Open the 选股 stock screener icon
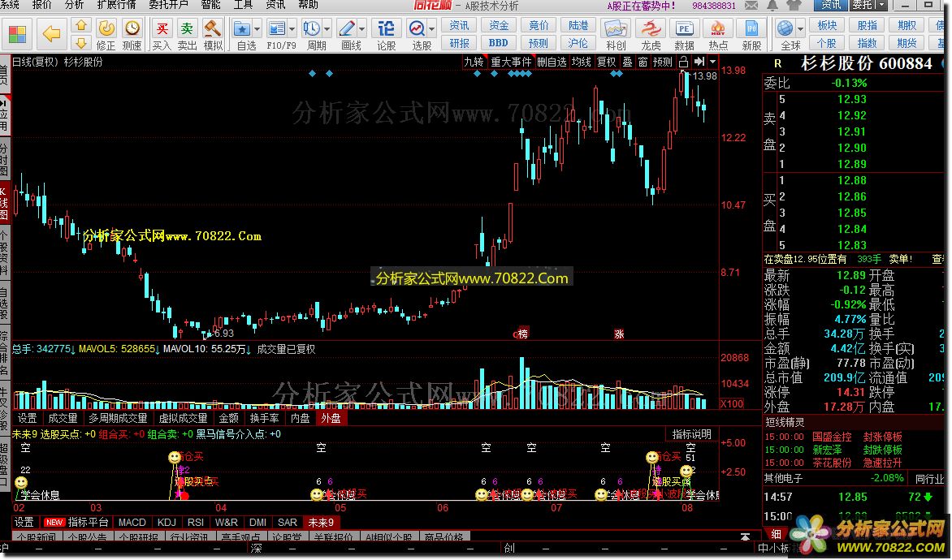Screen dimensions: 952x560 417,28
